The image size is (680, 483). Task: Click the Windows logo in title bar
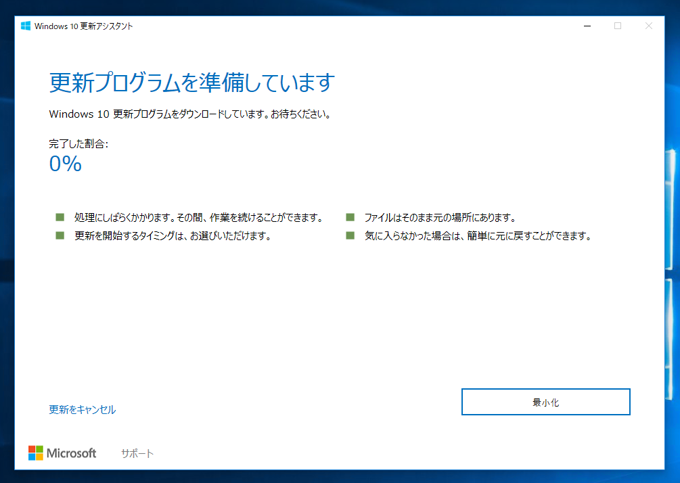[26, 26]
